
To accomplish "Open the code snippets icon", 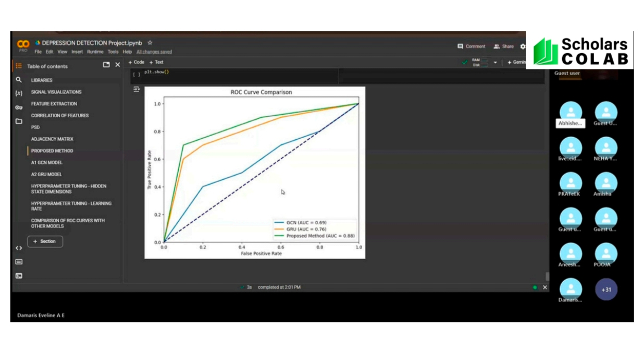I will pos(19,248).
